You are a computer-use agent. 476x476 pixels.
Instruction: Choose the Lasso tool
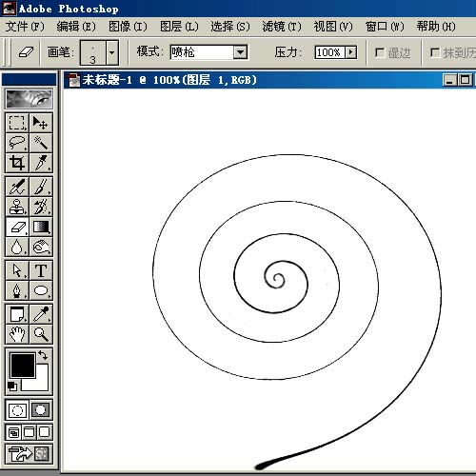(17, 143)
